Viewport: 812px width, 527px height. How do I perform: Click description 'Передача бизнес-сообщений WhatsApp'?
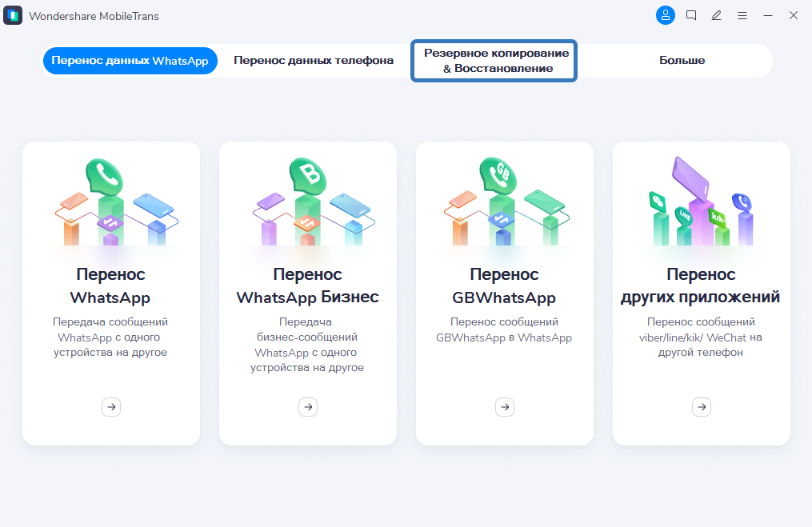click(x=306, y=344)
